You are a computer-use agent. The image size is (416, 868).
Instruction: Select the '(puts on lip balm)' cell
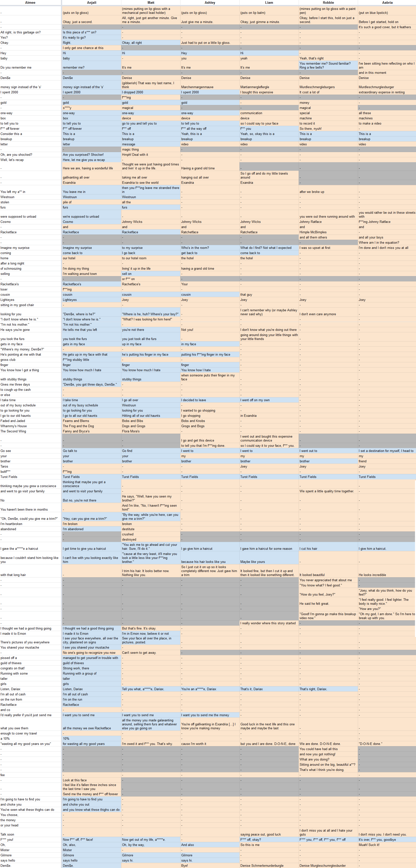(269, 11)
